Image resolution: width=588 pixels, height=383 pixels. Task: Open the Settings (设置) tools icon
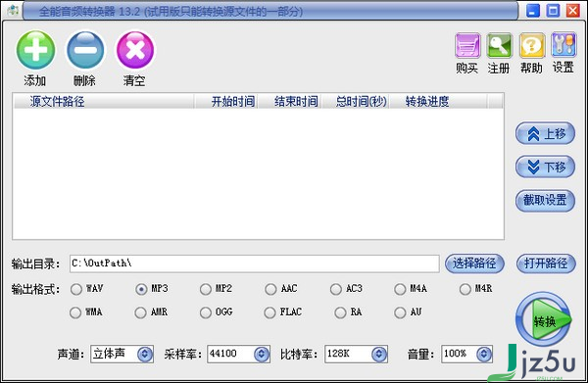[563, 45]
